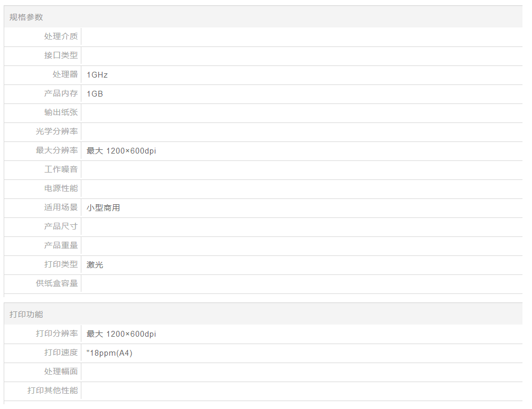
Task: Click the 打印分辨率 label
Action: click(57, 334)
